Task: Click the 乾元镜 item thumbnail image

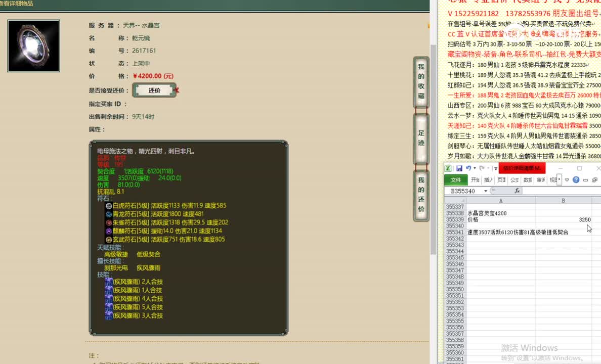Action: pos(34,46)
